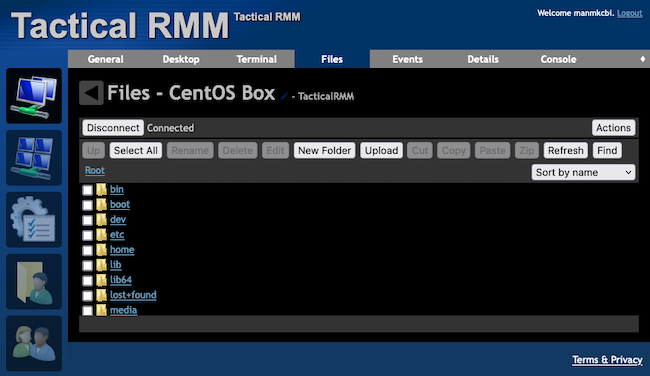Click the Select All button
The image size is (650, 376).
136,150
